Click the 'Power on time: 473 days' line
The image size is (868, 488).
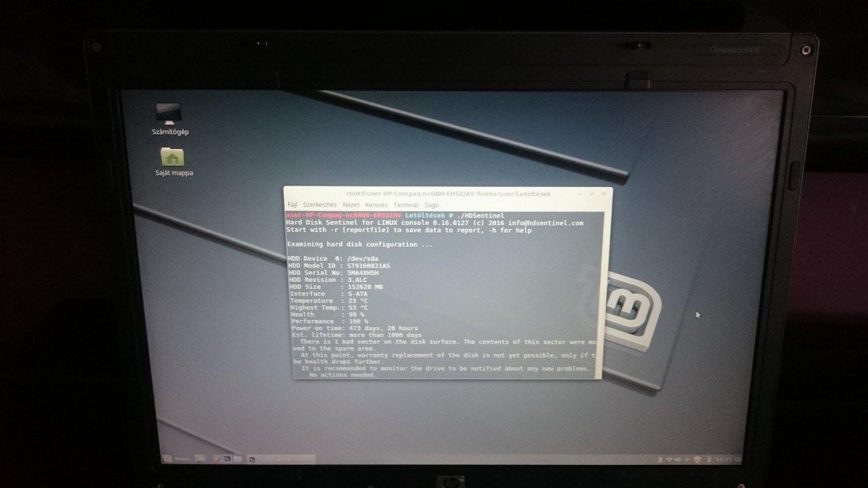click(x=355, y=328)
